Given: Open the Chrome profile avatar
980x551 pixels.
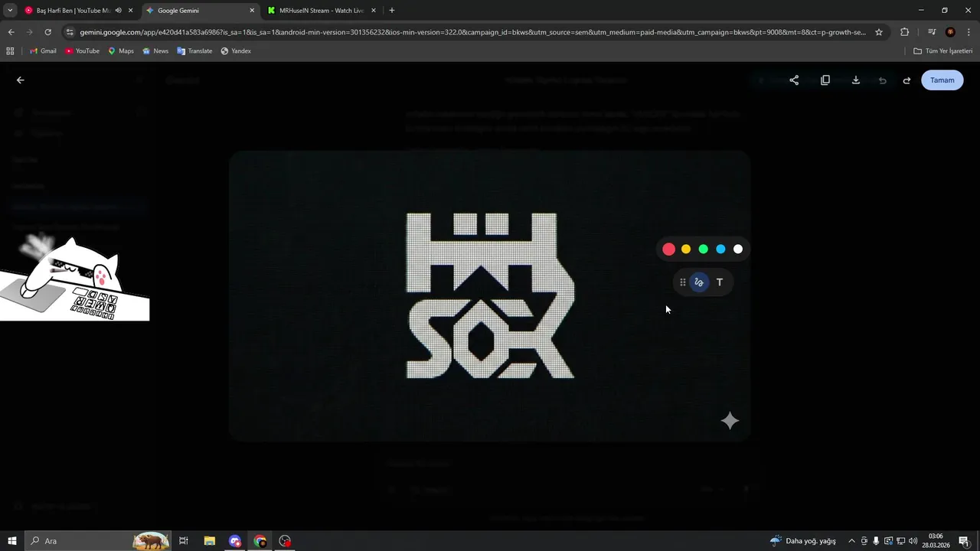Looking at the screenshot, I should coord(950,32).
